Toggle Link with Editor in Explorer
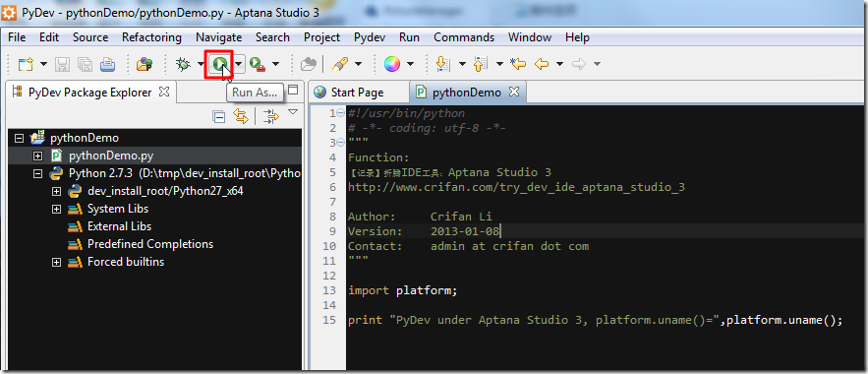The width and height of the screenshot is (868, 374). 240,116
